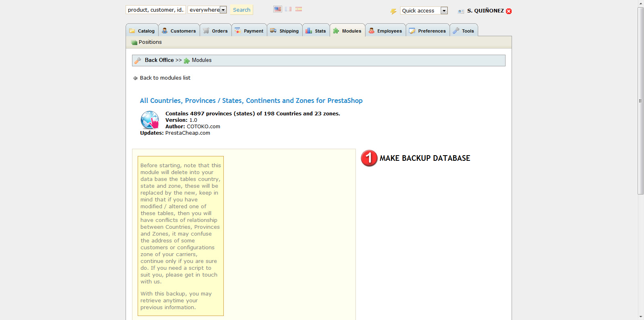
Task: Click the product, customer search field
Action: pyautogui.click(x=156, y=10)
